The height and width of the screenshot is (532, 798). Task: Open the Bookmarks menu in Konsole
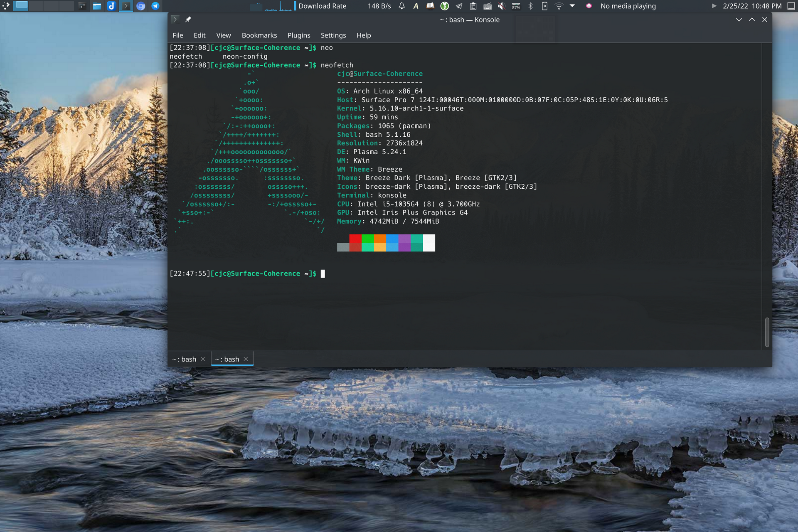(x=259, y=35)
